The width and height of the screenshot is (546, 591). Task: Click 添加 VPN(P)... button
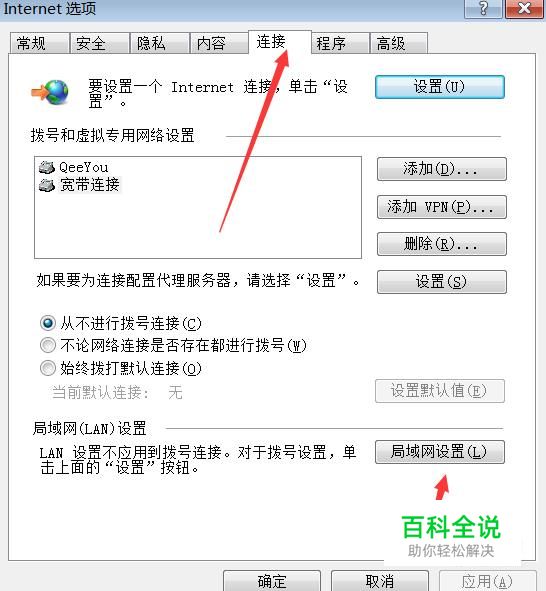tap(442, 207)
